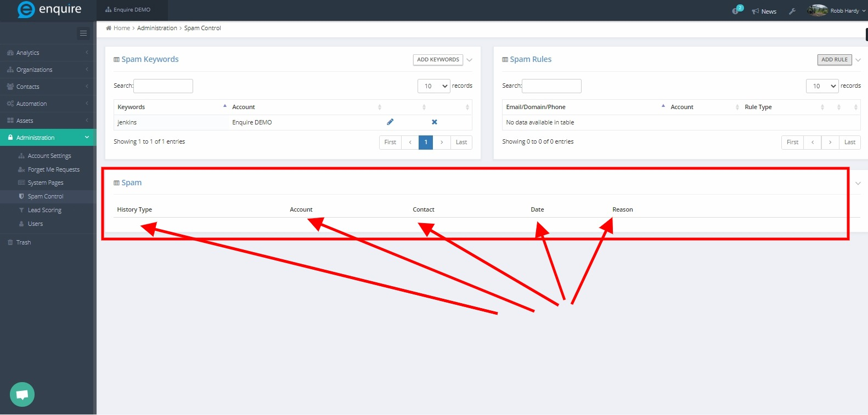Open Spam Rules records-per-page dropdown
Viewport: 868px width, 415px height.
[822, 86]
